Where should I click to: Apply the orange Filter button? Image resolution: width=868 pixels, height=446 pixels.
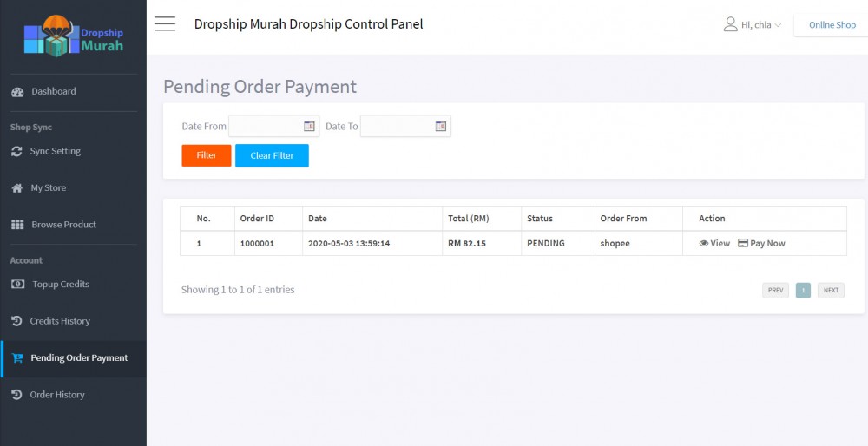point(207,155)
